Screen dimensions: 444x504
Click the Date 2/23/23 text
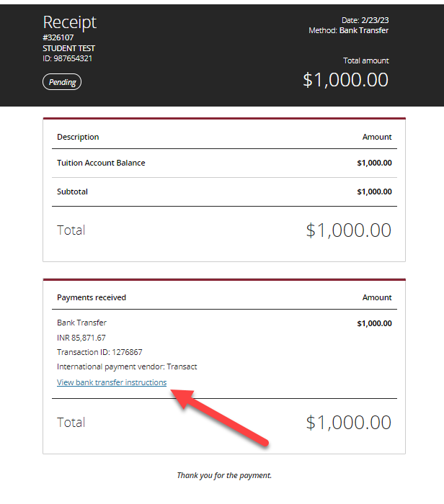365,20
